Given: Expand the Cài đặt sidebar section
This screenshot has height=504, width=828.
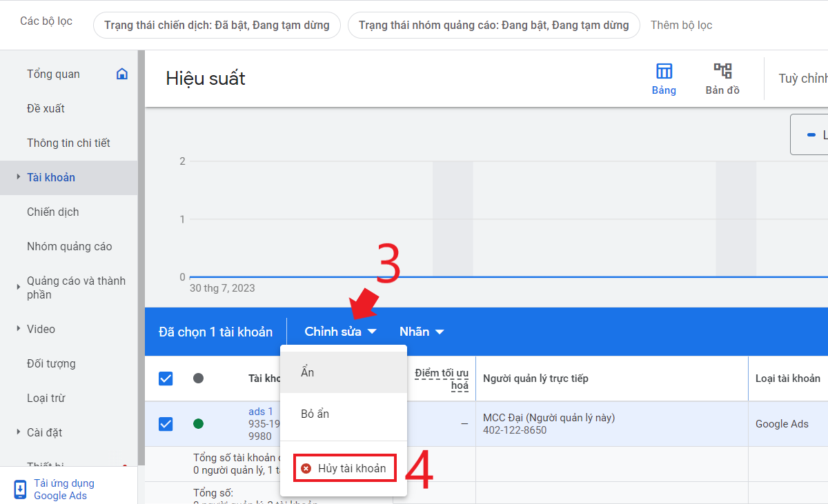Looking at the screenshot, I should pyautogui.click(x=19, y=432).
